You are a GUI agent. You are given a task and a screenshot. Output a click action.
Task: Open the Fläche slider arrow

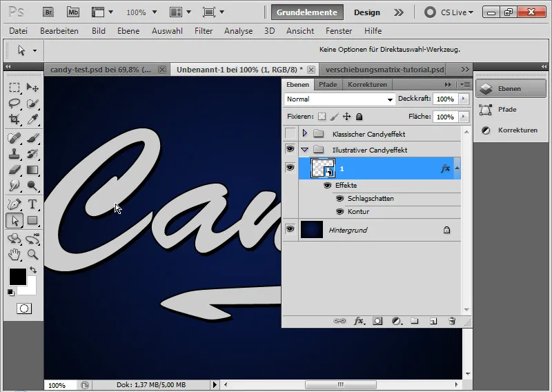pos(463,117)
